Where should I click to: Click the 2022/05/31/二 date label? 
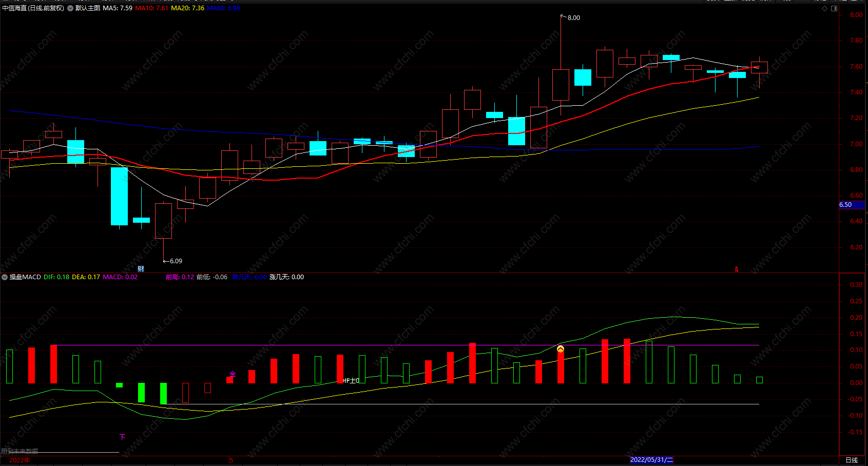(x=651, y=460)
